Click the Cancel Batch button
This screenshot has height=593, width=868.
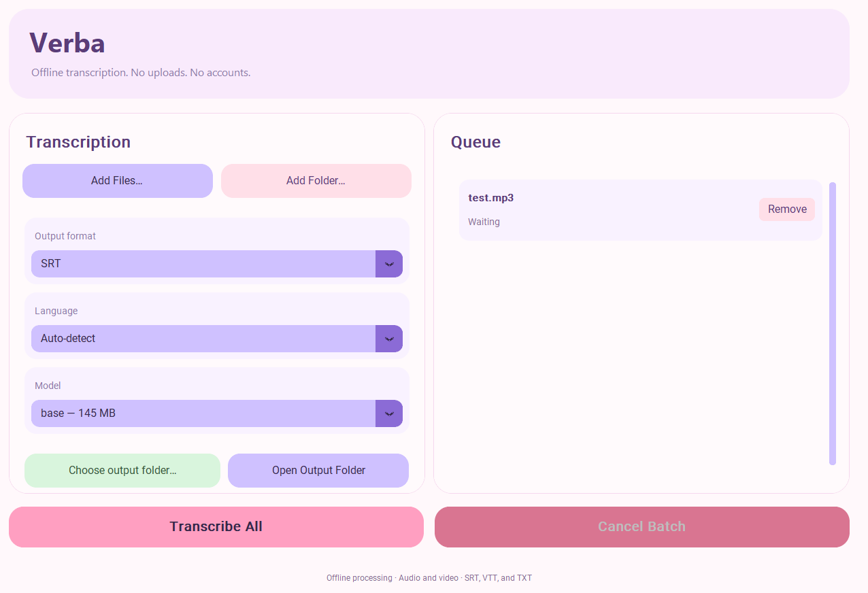pos(642,527)
